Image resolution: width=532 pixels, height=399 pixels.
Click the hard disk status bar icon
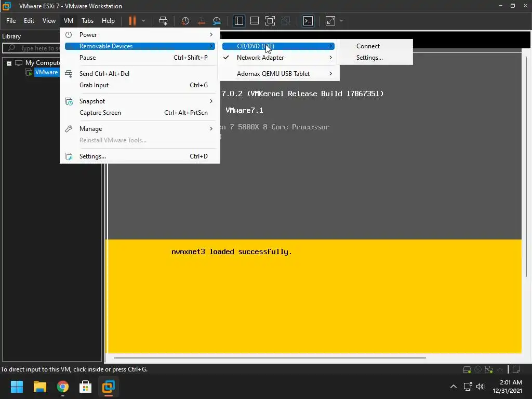pyautogui.click(x=467, y=369)
